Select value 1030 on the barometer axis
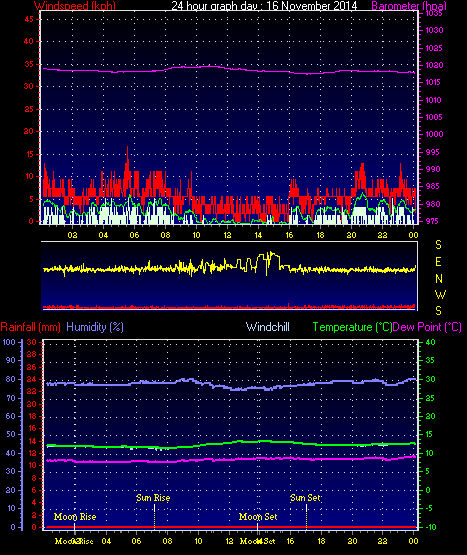The height and width of the screenshot is (555, 467). pyautogui.click(x=434, y=30)
